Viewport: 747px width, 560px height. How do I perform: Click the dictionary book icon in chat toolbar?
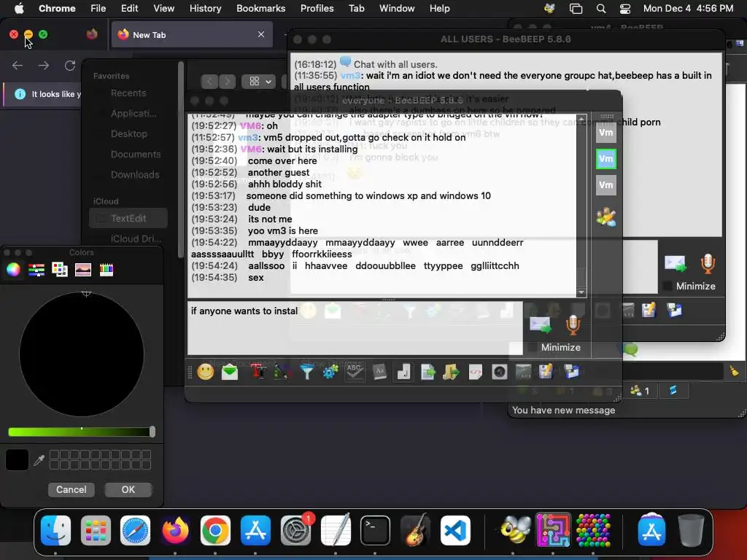379,371
